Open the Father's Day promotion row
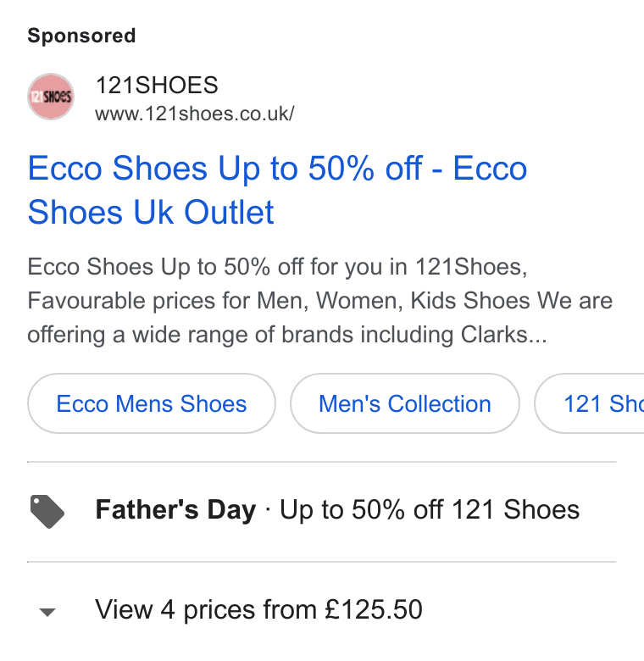644x661 pixels. tap(322, 511)
